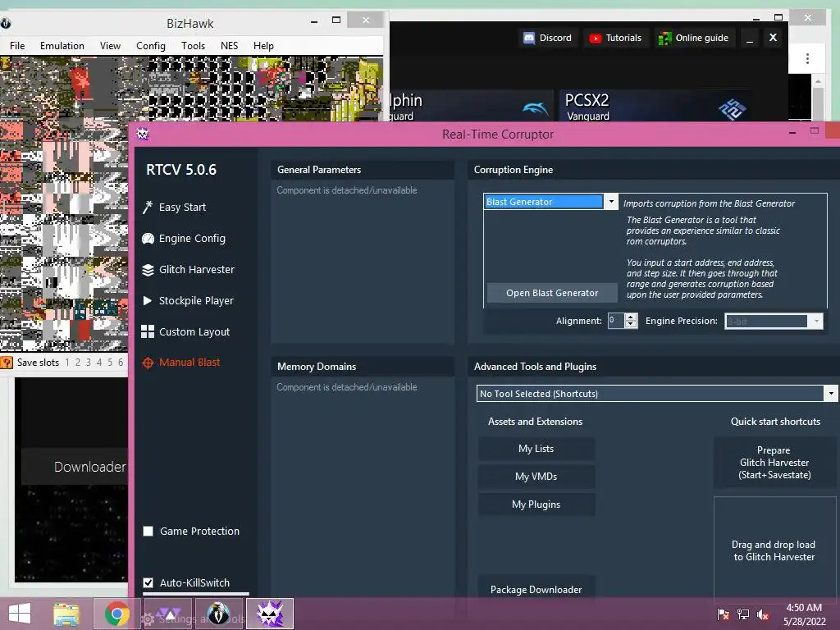Click the BizHawk title bar app icon

click(x=6, y=23)
